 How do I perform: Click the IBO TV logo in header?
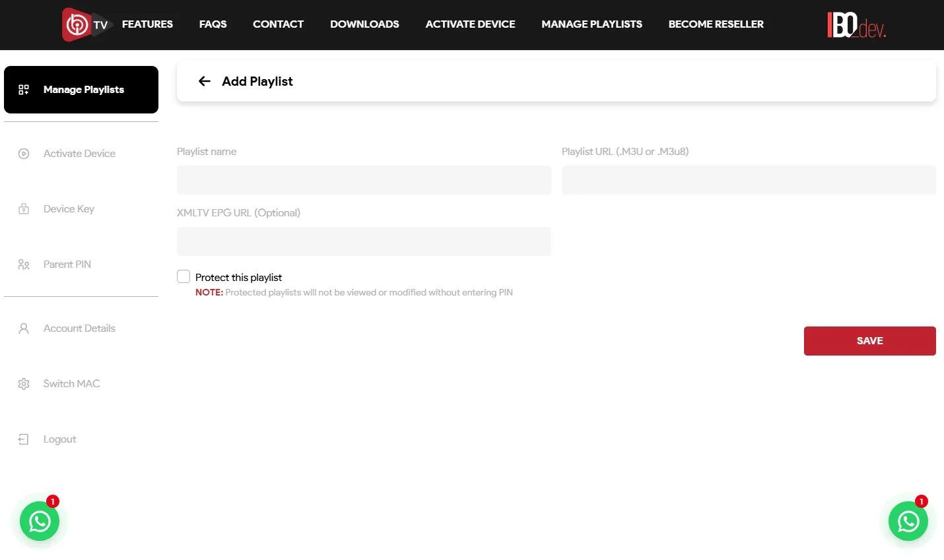tap(86, 24)
